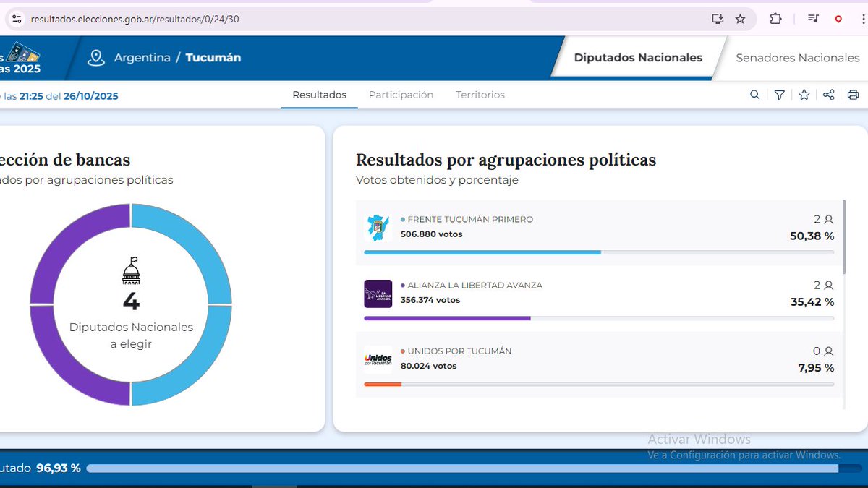The width and height of the screenshot is (868, 488).
Task: Open the media controls icon in Chrome toolbar
Action: (x=814, y=19)
